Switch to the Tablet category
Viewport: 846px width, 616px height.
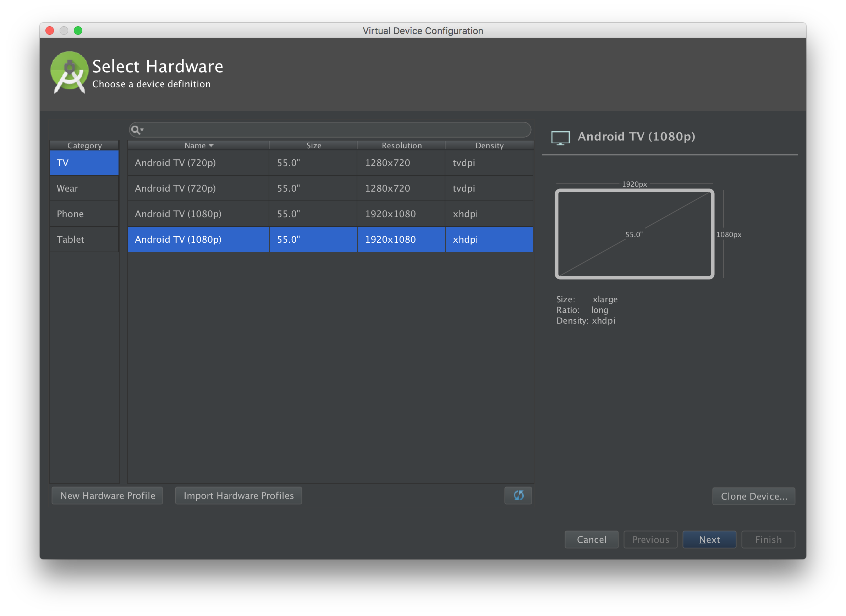[x=84, y=240]
